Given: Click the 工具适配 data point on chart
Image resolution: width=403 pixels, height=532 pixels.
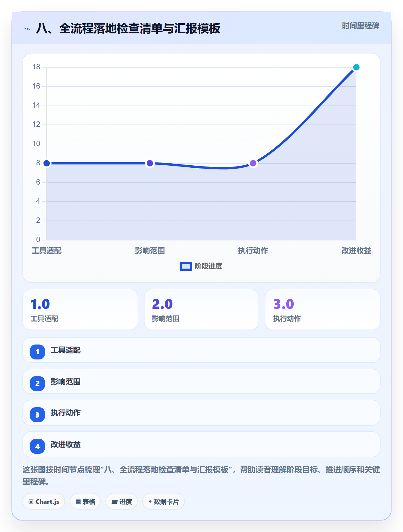Looking at the screenshot, I should [47, 163].
